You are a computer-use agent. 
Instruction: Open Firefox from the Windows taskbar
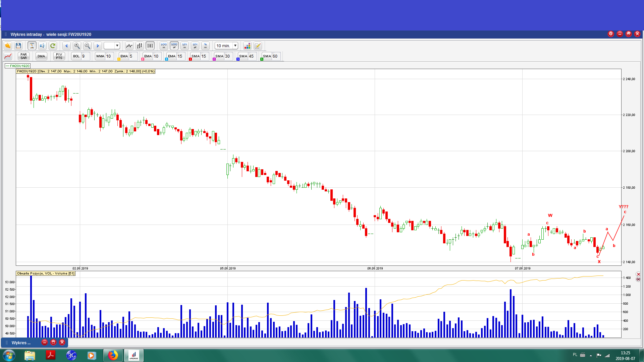113,355
